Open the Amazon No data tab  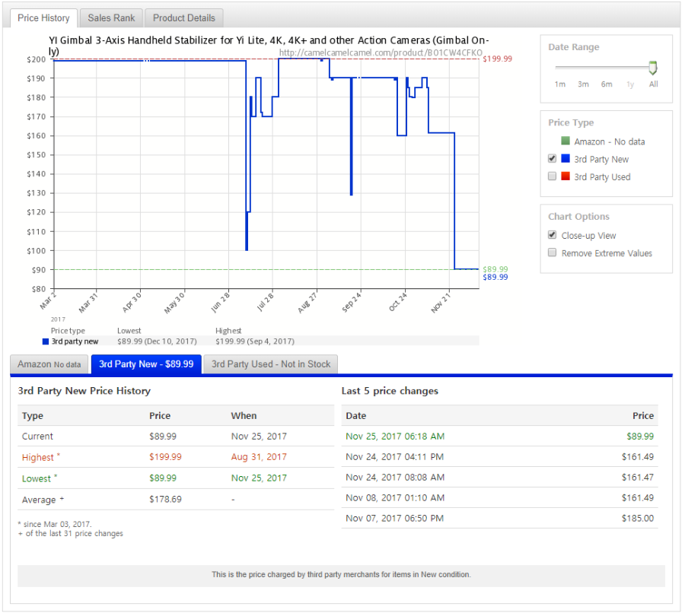pyautogui.click(x=49, y=364)
